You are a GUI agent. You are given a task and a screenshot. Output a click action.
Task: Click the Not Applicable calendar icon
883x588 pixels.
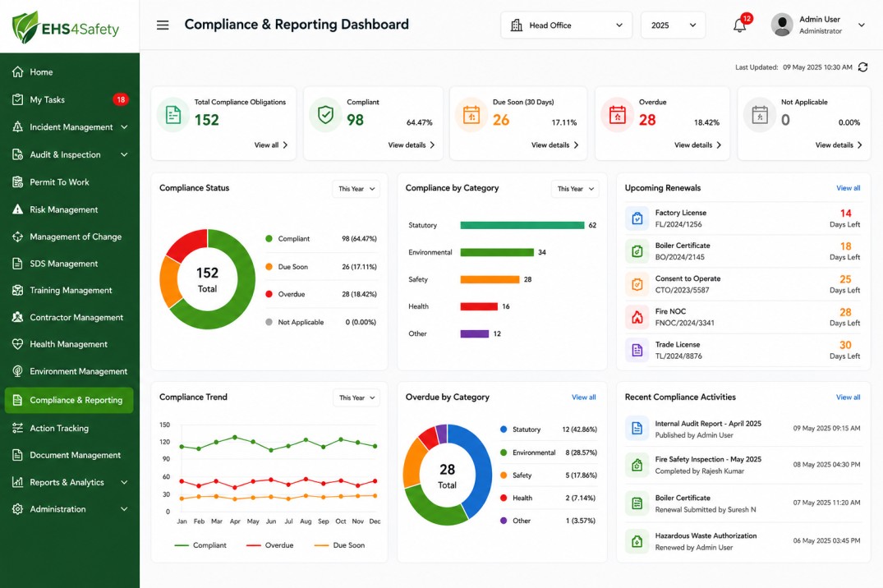pos(760,115)
